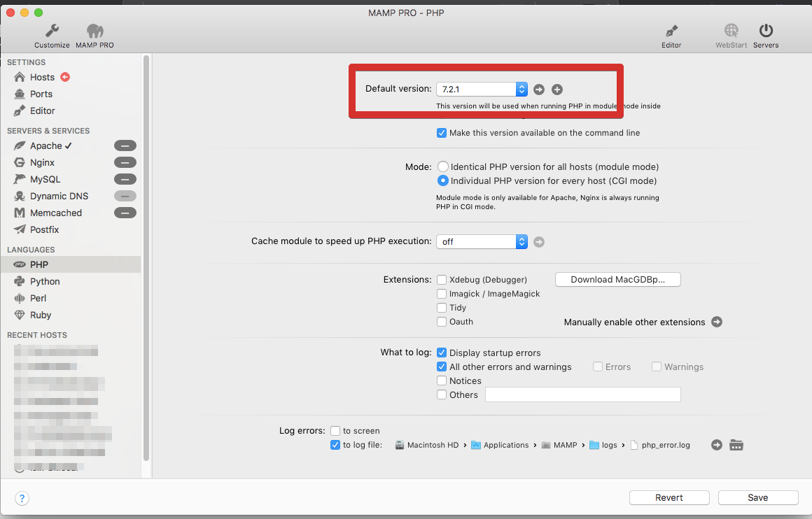Image resolution: width=812 pixels, height=519 pixels.
Task: Open the Cache module dropdown set to off
Action: pyautogui.click(x=482, y=242)
